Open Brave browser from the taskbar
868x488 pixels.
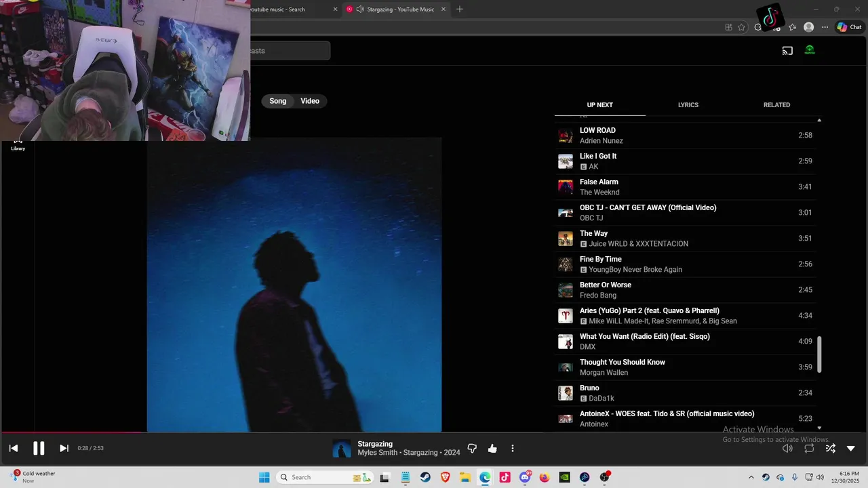[446, 477]
